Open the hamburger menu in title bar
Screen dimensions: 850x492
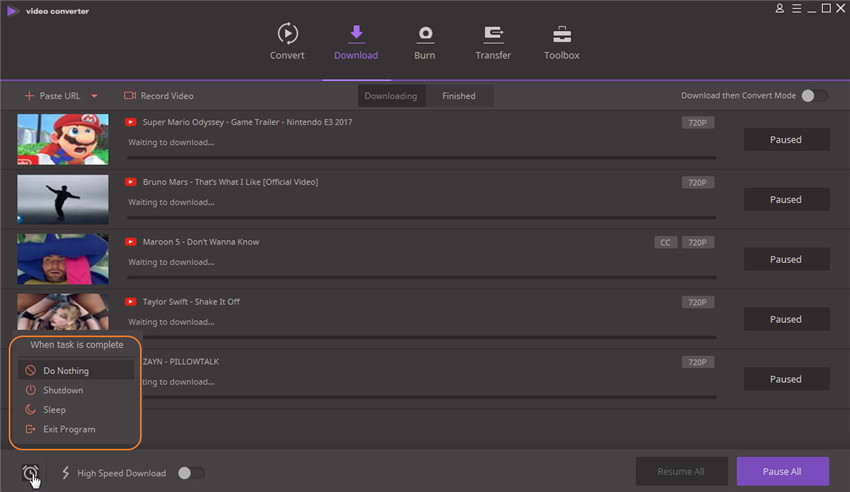point(796,8)
